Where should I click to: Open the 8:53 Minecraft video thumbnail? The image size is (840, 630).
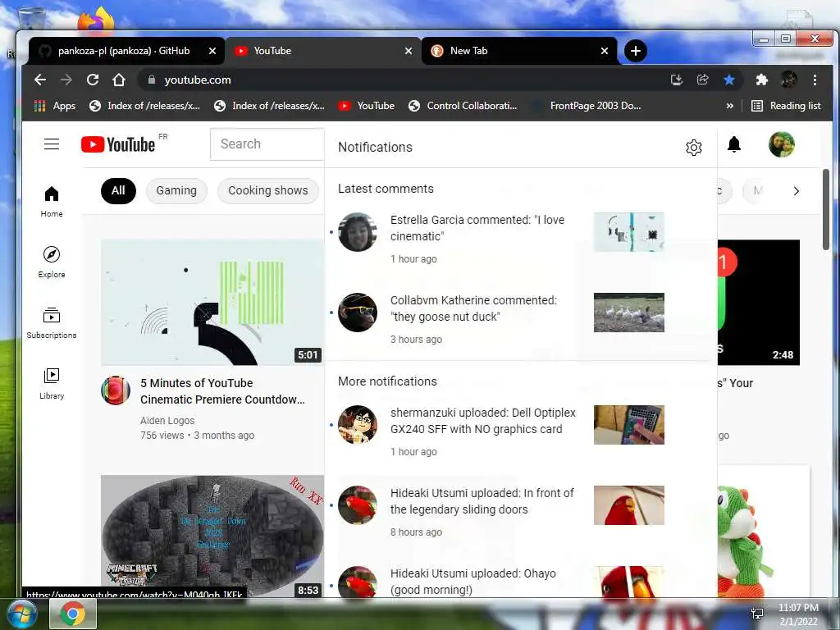[212, 536]
